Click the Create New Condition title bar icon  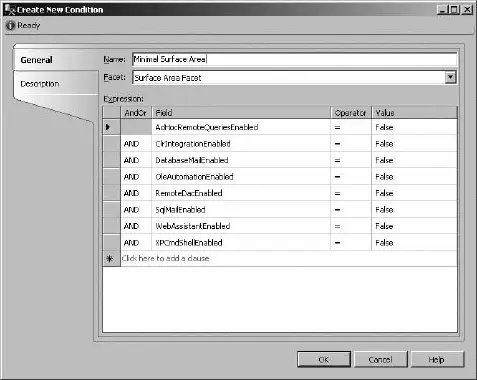pyautogui.click(x=10, y=10)
